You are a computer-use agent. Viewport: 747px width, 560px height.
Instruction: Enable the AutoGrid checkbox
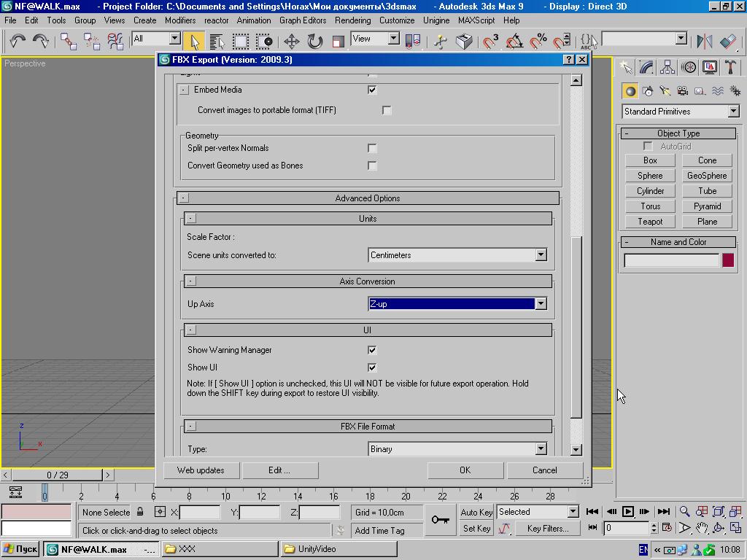pyautogui.click(x=648, y=146)
